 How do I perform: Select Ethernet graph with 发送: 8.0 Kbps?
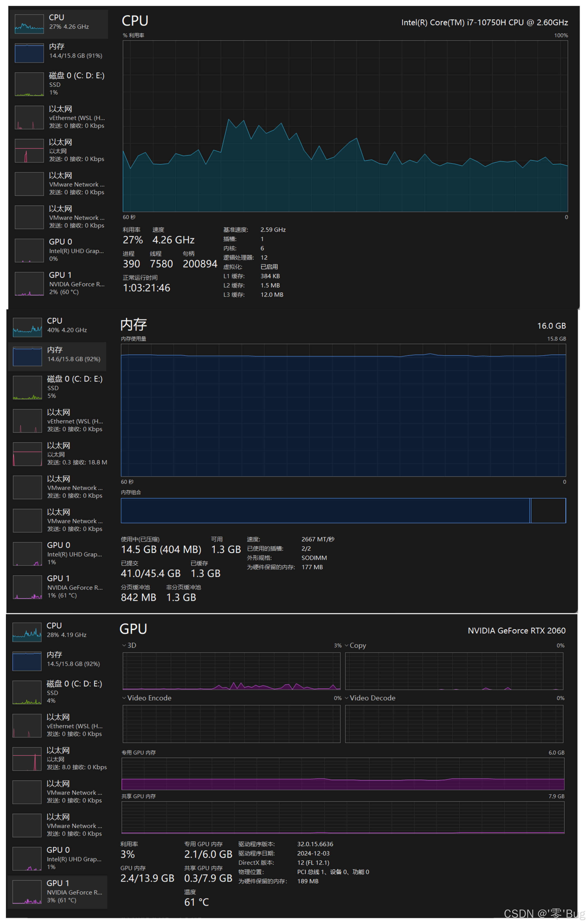[x=27, y=759]
